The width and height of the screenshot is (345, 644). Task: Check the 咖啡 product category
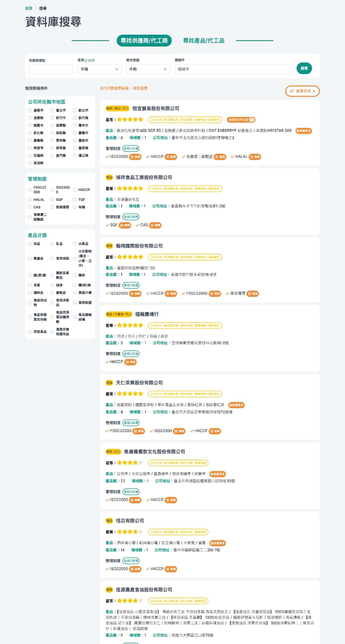point(52,285)
